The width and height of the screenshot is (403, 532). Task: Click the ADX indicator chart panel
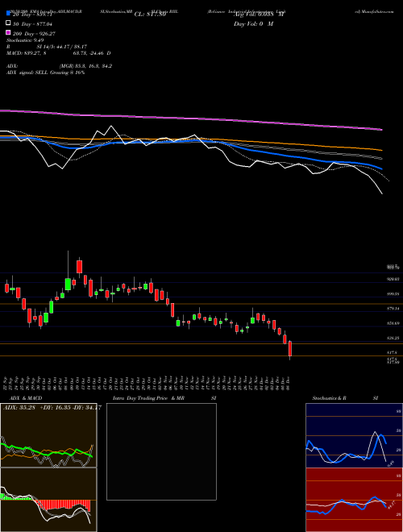[48, 435]
